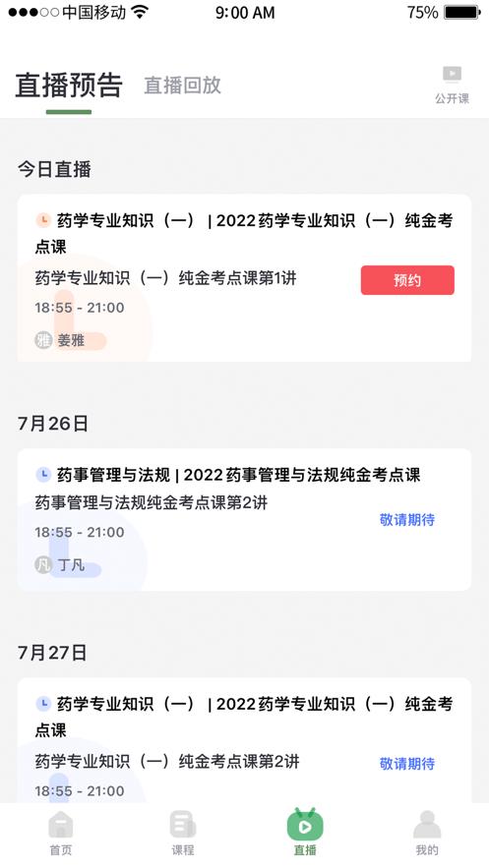Tap 敬请期待 on 药事管理与法规 card
Screen dimensions: 489x868
[407, 520]
